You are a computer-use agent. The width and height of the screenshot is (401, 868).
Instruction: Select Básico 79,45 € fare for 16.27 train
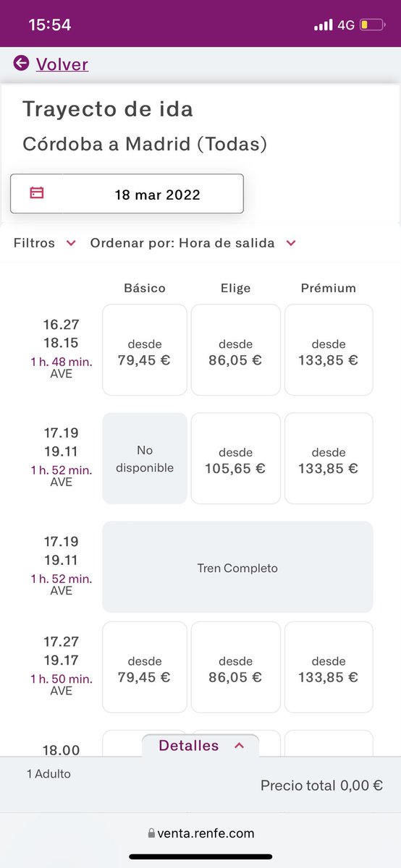coord(145,350)
